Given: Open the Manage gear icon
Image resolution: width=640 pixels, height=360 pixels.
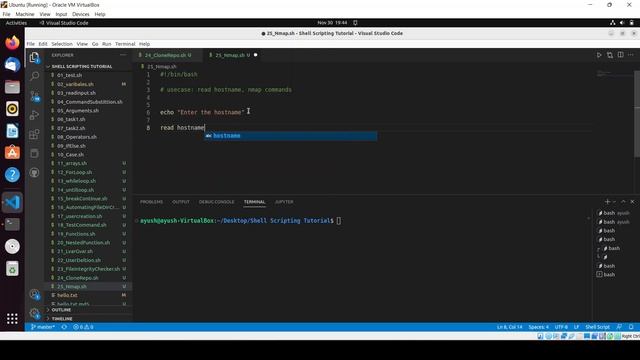Looking at the screenshot, I should (35, 313).
